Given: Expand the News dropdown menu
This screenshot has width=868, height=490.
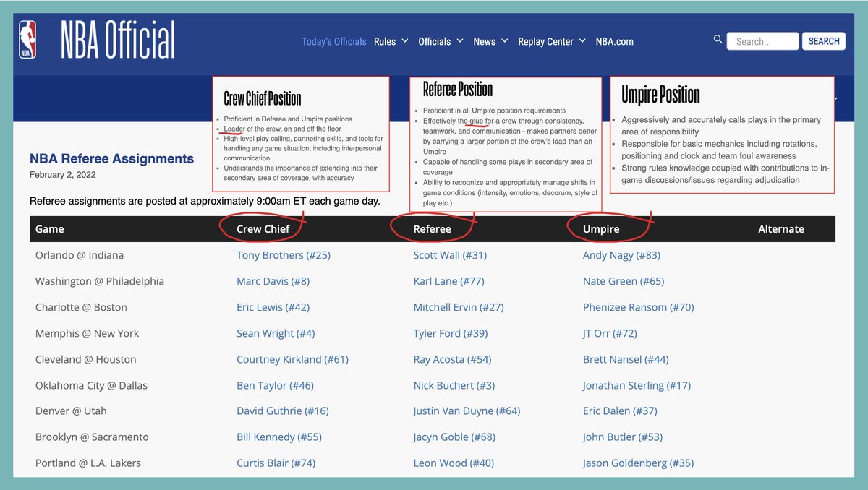Looking at the screenshot, I should tap(490, 41).
